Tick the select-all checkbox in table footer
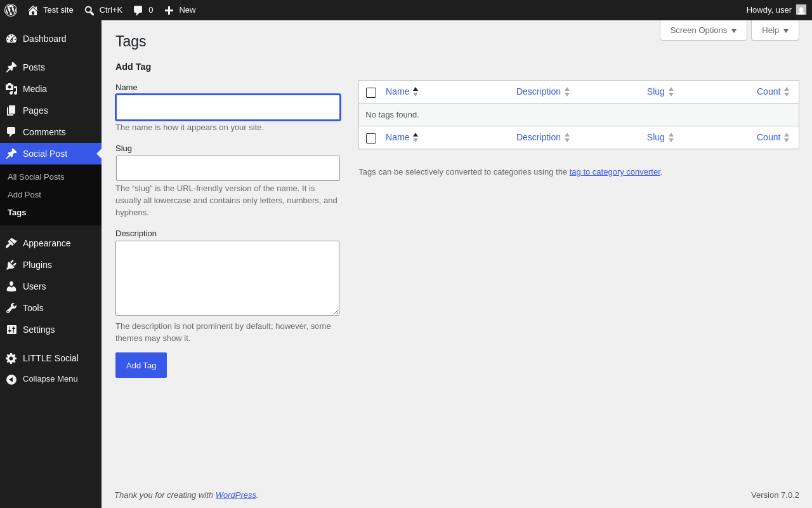The width and height of the screenshot is (812, 508). [x=371, y=138]
